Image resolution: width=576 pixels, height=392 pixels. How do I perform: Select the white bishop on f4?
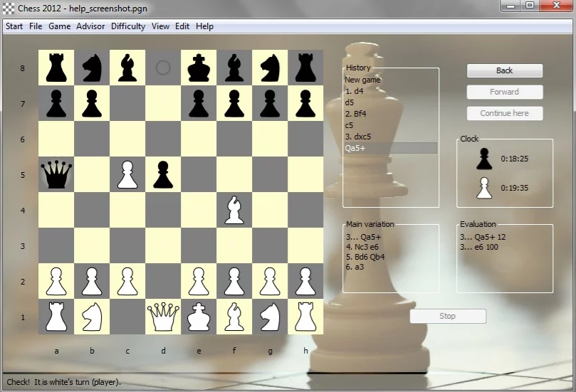234,210
